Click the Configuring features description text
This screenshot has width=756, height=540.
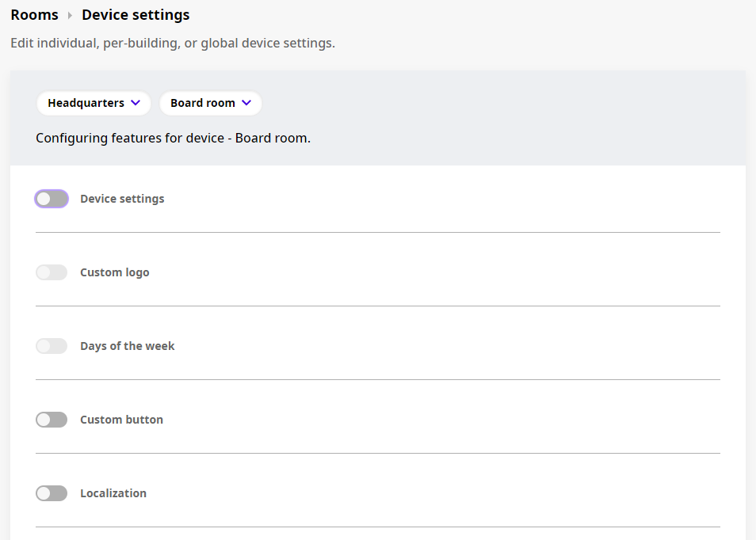pyautogui.click(x=172, y=138)
